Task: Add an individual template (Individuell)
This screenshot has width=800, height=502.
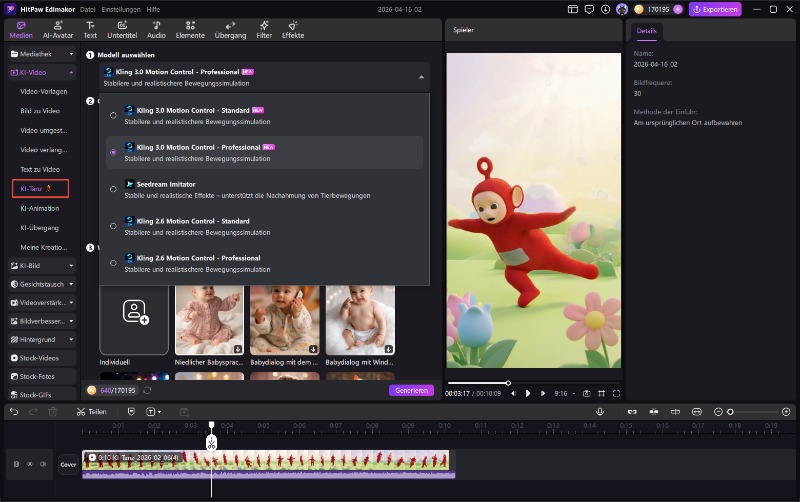Action: [134, 320]
